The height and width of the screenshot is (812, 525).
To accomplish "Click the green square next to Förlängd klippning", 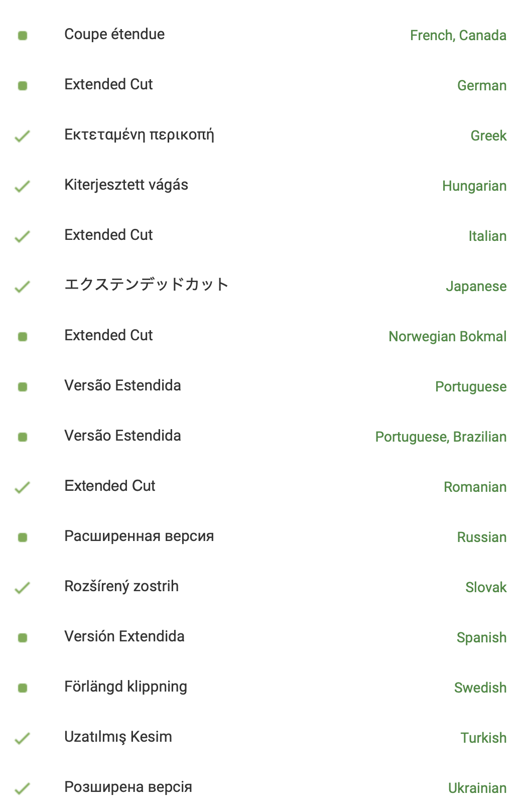I will pos(23,688).
